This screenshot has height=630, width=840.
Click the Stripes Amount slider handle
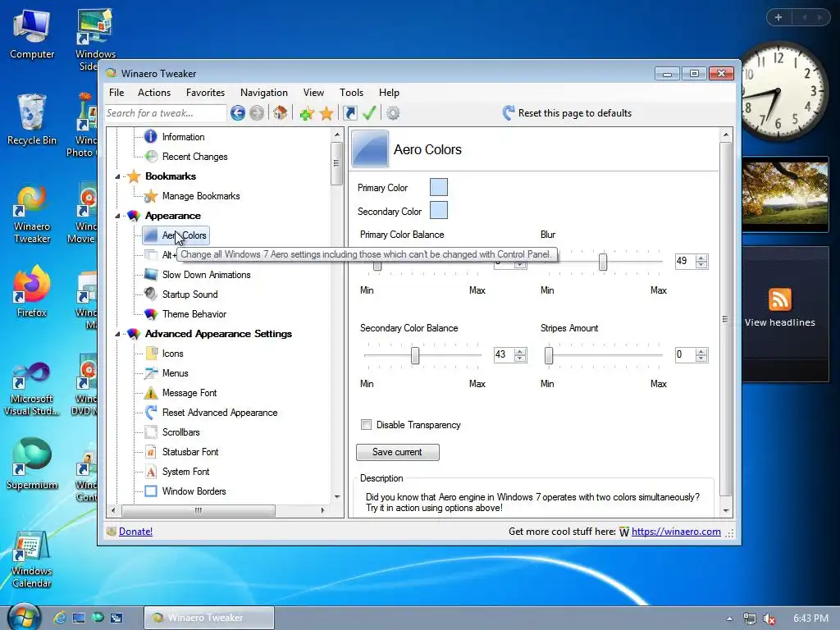coord(549,355)
